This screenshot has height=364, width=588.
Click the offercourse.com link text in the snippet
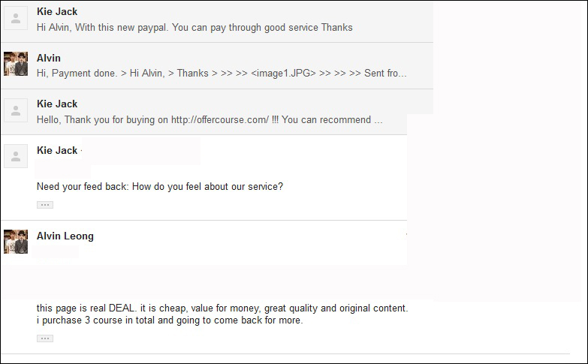click(x=220, y=119)
